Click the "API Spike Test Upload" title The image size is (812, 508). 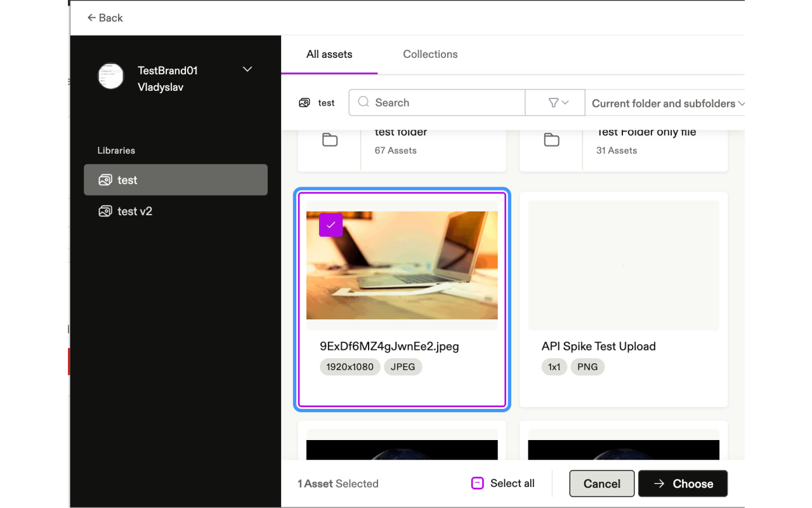click(599, 347)
